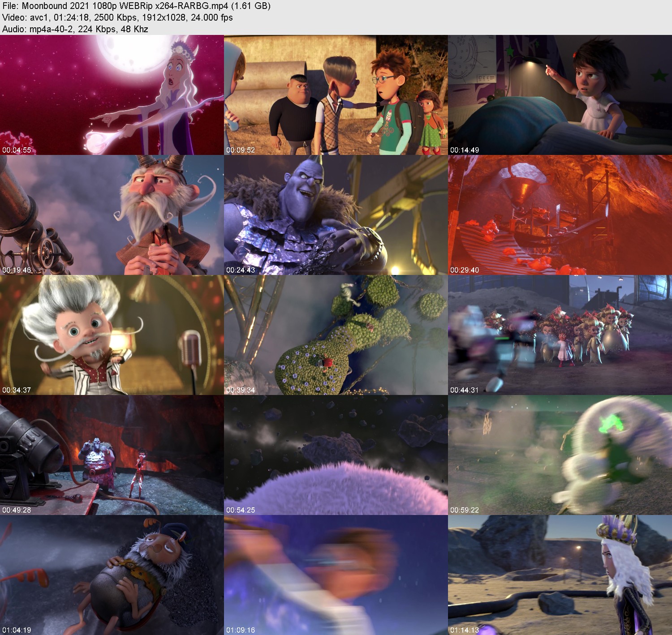Open the thumbnail at 00:04:55

112,95
